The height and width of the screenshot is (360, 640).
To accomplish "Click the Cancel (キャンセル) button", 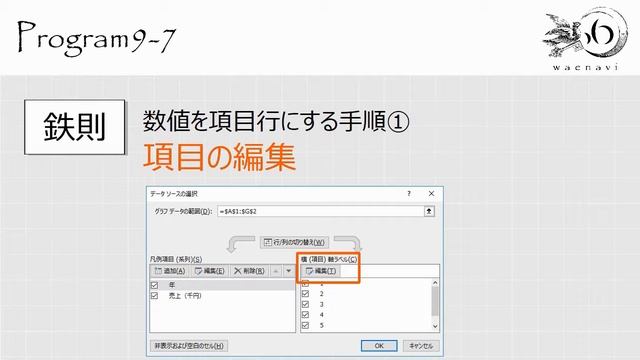I will [421, 346].
